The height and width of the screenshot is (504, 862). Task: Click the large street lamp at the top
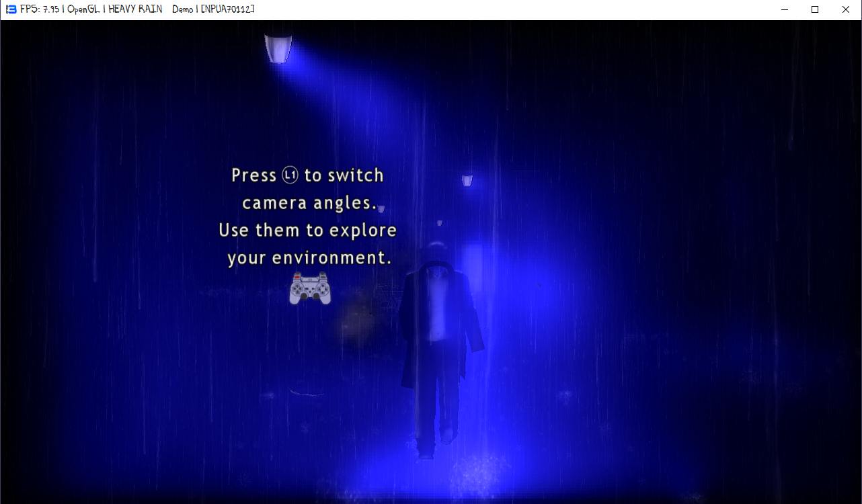tap(278, 48)
